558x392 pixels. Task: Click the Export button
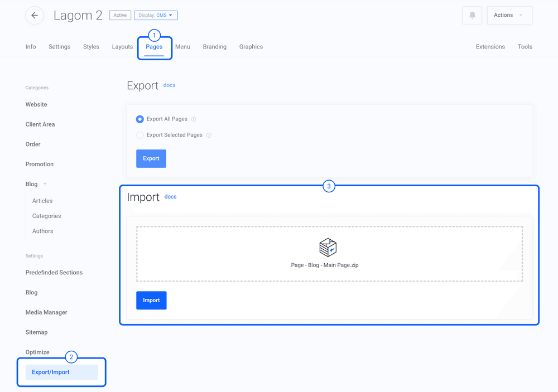click(151, 158)
